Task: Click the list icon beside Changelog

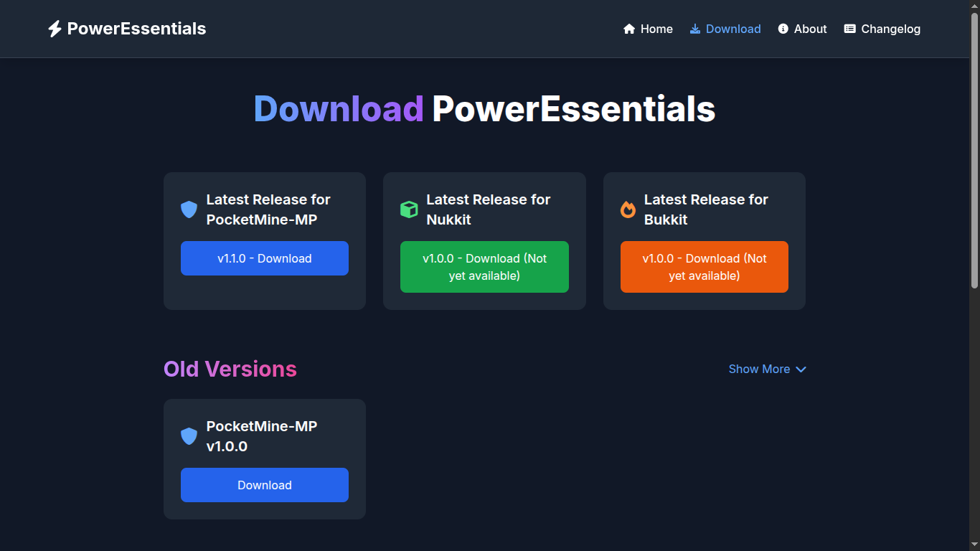Action: pos(850,29)
